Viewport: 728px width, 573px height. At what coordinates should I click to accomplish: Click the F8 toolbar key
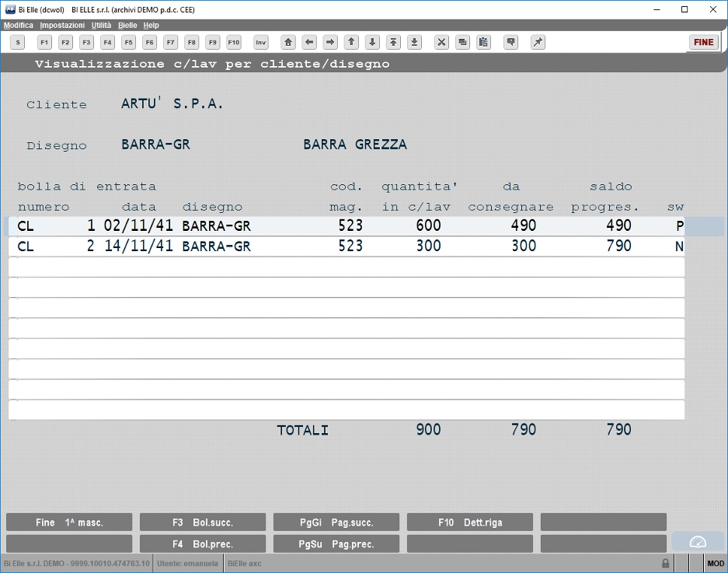tap(192, 42)
